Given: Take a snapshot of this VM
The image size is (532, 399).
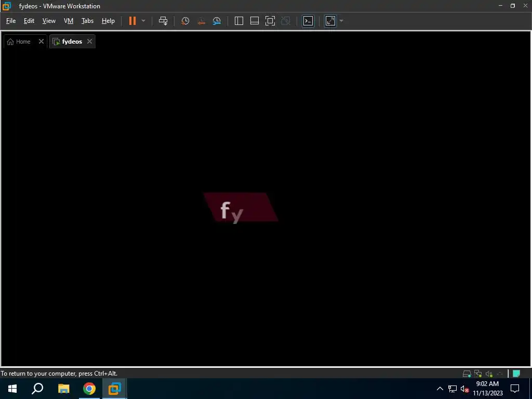Looking at the screenshot, I should click(x=185, y=21).
